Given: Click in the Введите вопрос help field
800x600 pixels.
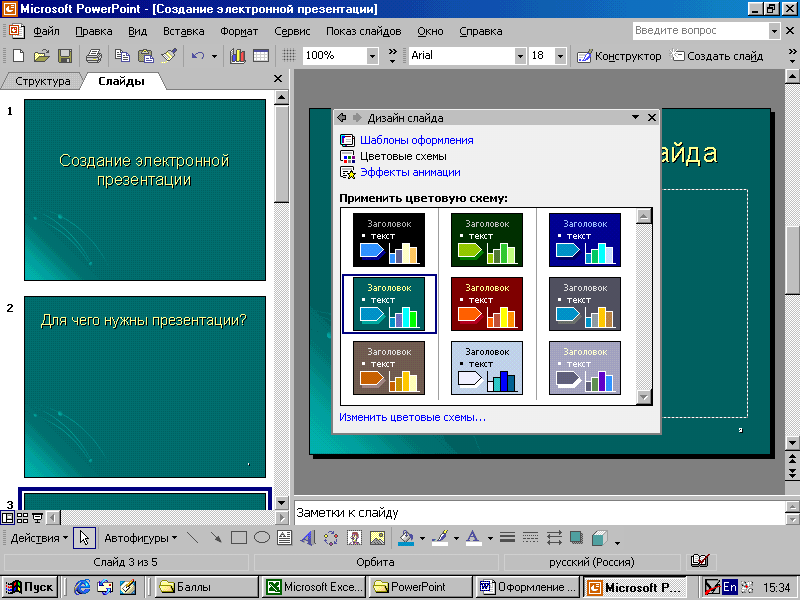Looking at the screenshot, I should [701, 31].
